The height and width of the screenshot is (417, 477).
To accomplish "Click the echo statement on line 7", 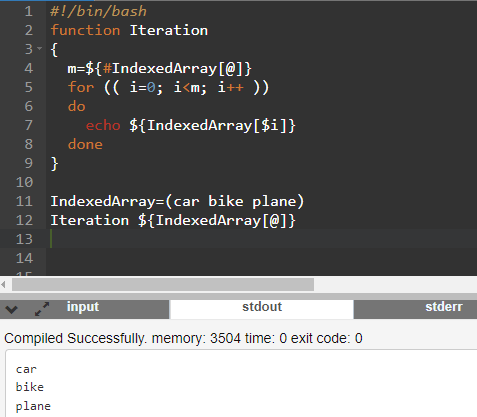I will 191,126.
